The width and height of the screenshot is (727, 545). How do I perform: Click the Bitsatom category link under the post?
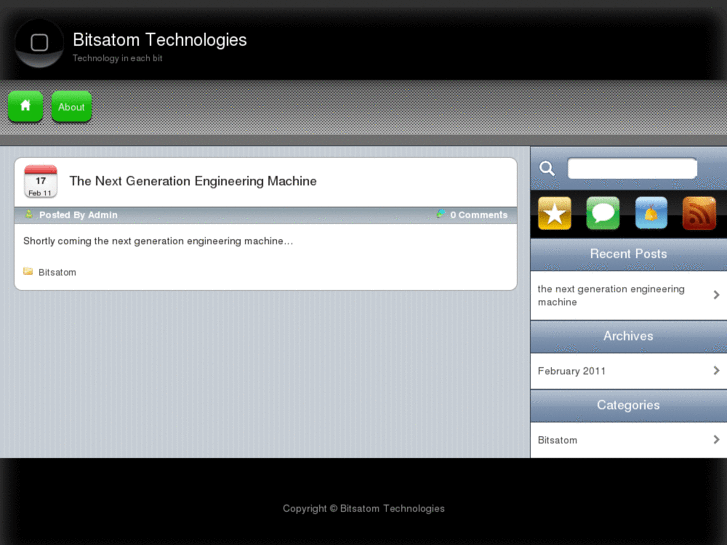click(57, 272)
